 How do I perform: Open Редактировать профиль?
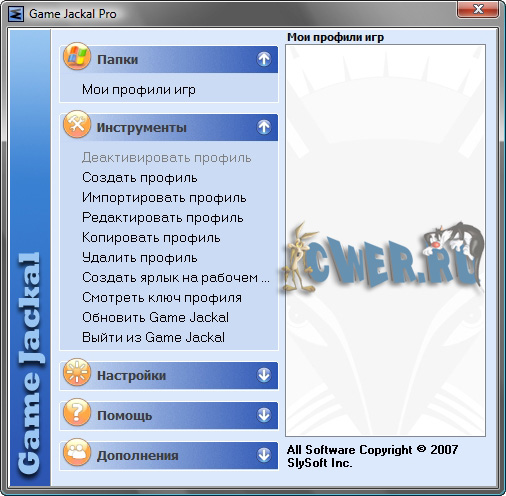pos(163,218)
